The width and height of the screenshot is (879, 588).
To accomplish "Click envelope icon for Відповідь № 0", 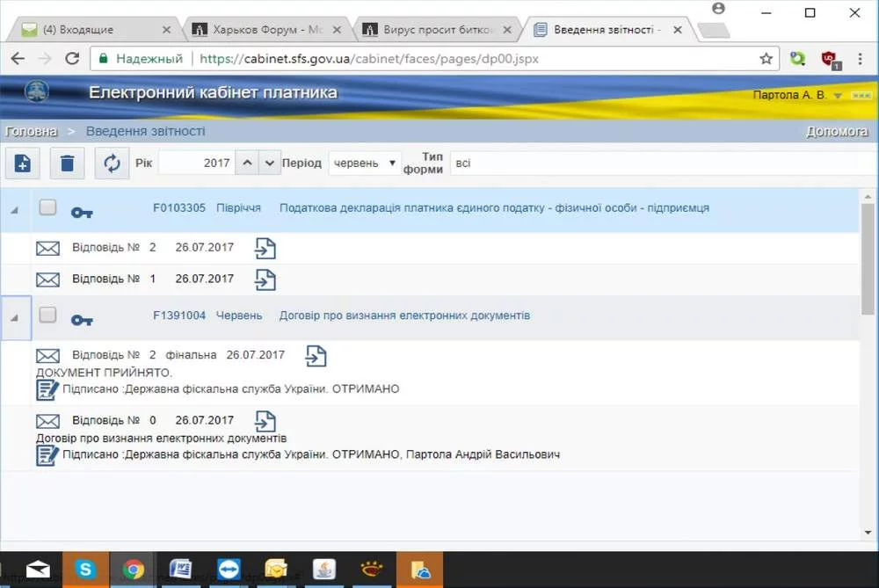I will [x=47, y=421].
